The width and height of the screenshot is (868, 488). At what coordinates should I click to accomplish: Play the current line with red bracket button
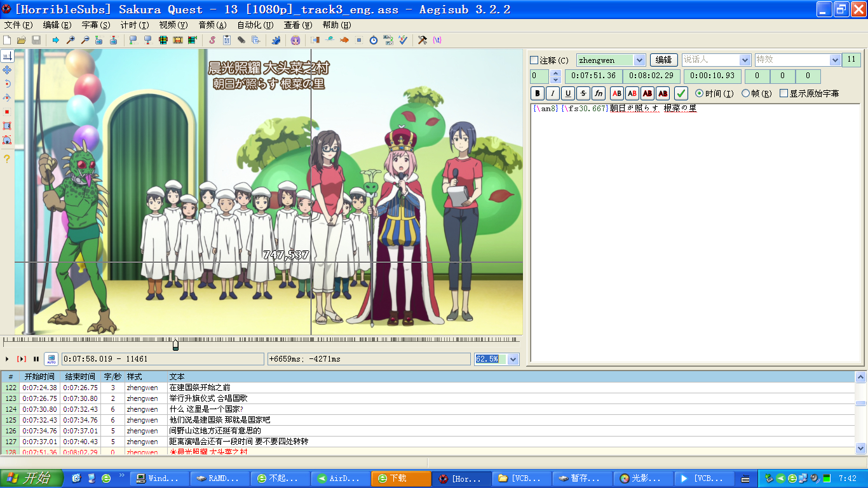pos(22,359)
